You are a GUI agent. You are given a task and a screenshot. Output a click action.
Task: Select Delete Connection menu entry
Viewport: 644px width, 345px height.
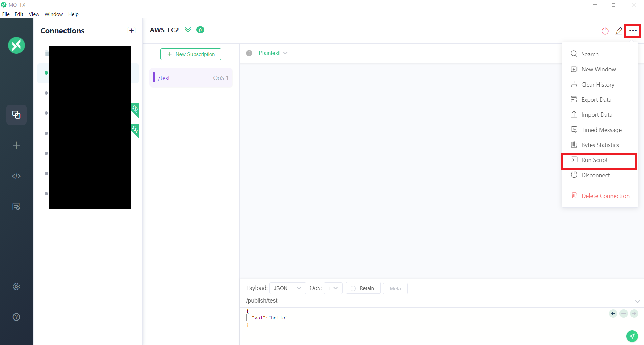coord(600,196)
